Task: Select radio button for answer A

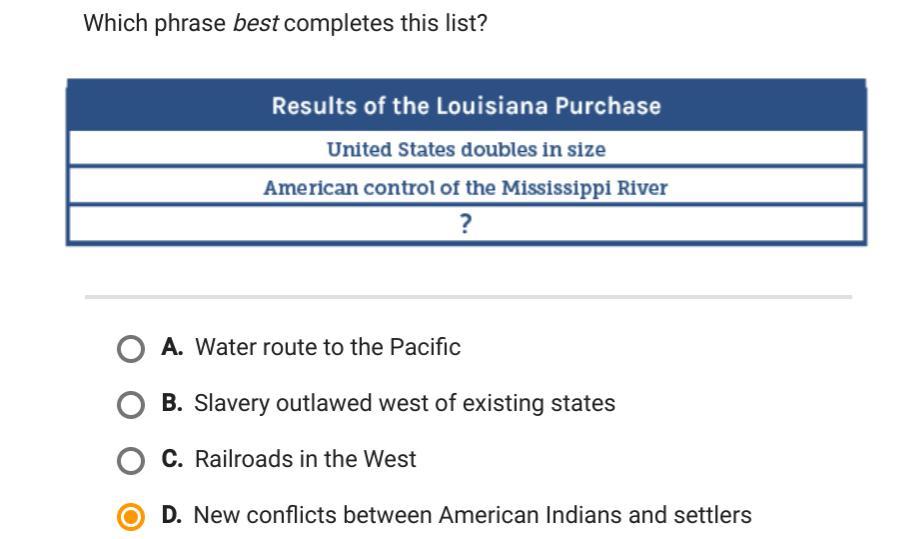Action: [131, 349]
